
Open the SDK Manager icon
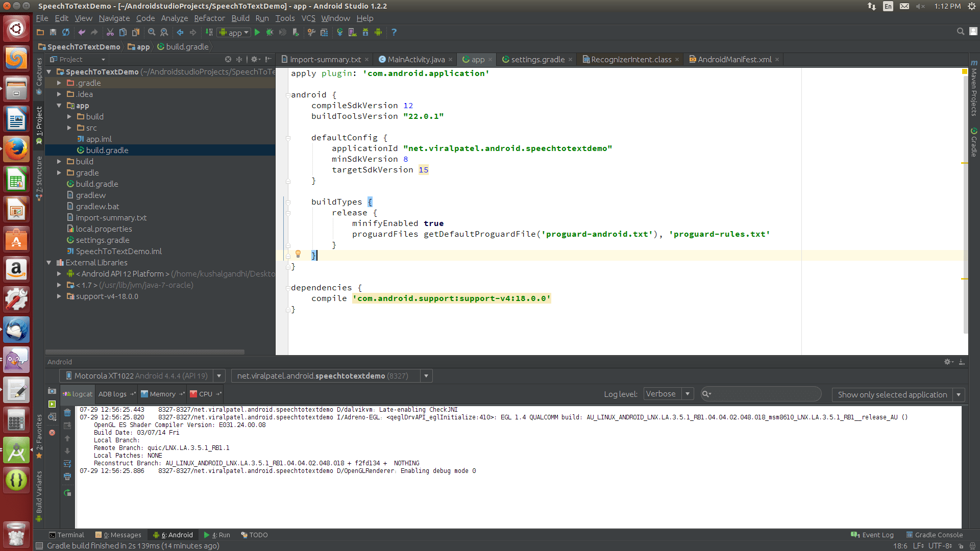tap(365, 32)
